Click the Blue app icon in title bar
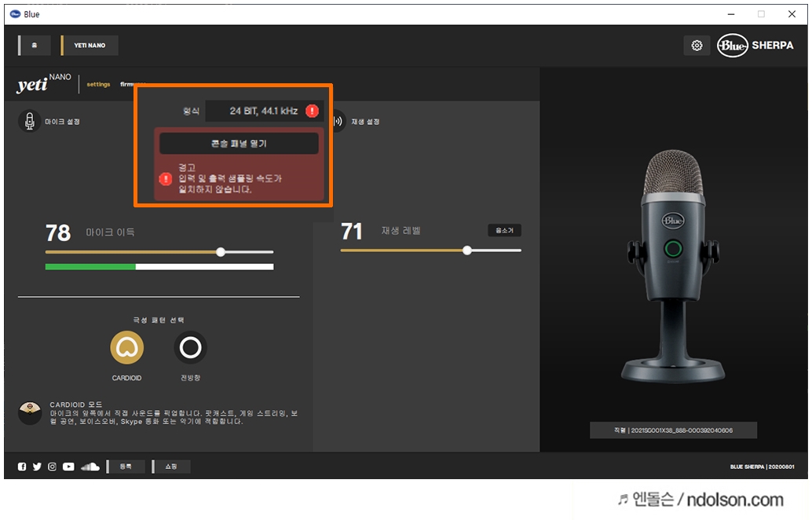The height and width of the screenshot is (520, 812). click(x=15, y=14)
